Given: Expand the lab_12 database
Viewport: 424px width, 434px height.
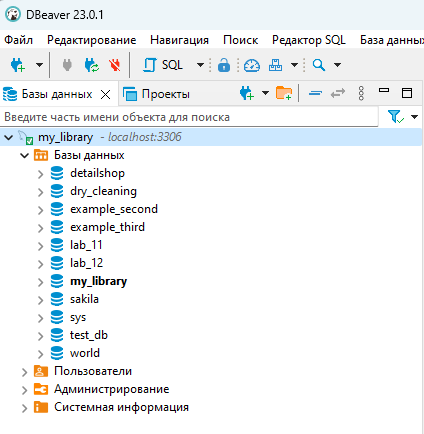Looking at the screenshot, I should pyautogui.click(x=40, y=264).
